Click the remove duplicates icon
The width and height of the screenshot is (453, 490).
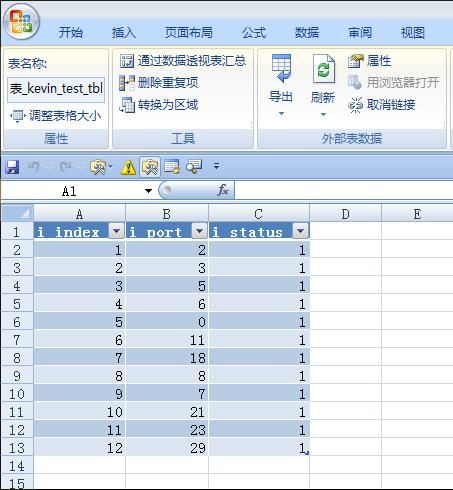click(127, 83)
